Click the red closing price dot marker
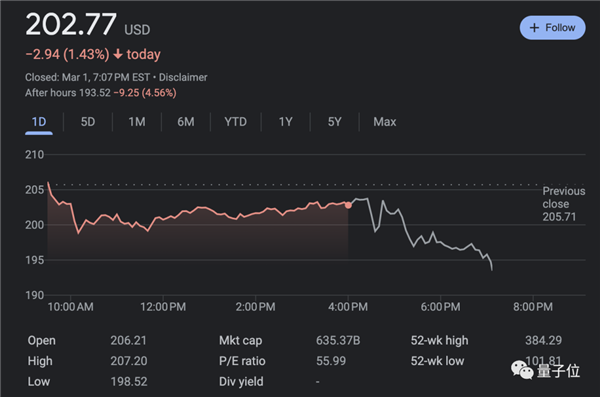The width and height of the screenshot is (600, 397). (348, 205)
